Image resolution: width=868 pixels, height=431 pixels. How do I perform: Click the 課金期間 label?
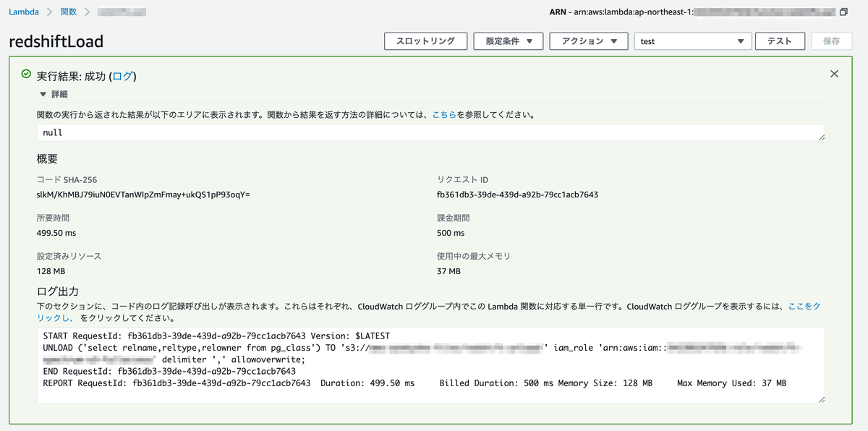point(454,218)
